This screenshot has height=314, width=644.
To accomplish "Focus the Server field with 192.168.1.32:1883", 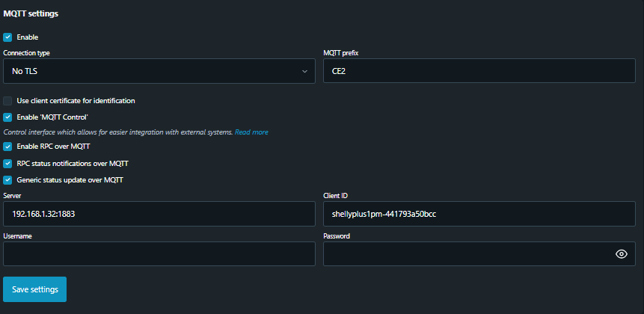I will [159, 214].
